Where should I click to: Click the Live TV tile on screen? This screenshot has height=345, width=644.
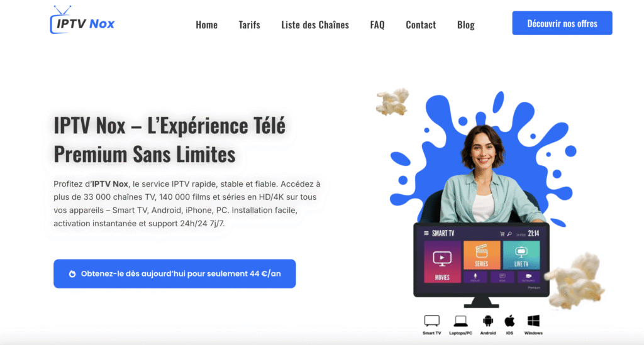pyautogui.click(x=521, y=255)
